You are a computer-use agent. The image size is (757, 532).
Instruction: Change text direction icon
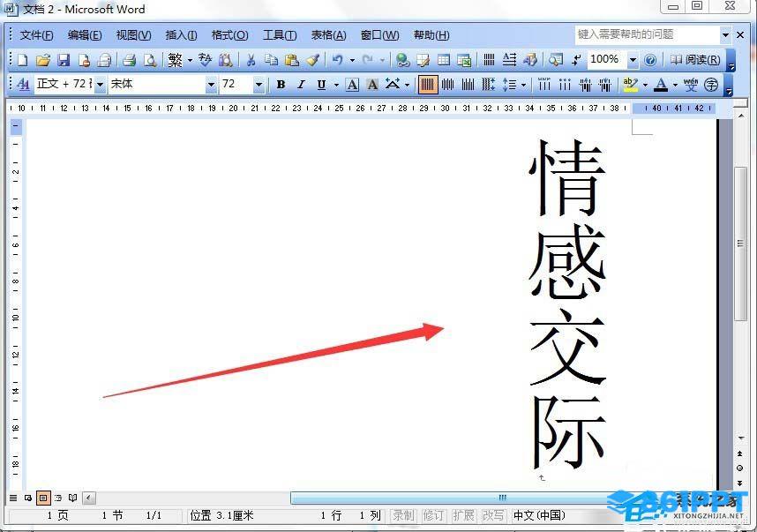click(509, 60)
